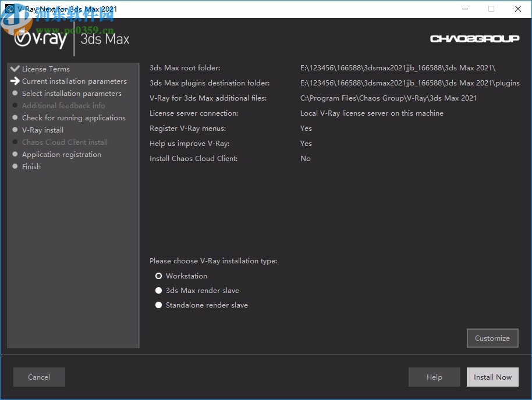Image resolution: width=532 pixels, height=400 pixels.
Task: Click the bullet beside Application registration
Action: [15, 154]
